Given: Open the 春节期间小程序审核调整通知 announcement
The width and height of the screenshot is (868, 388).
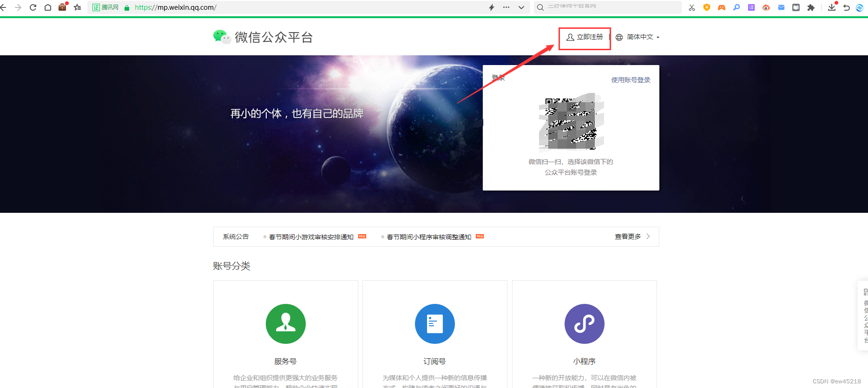Looking at the screenshot, I should [x=429, y=237].
